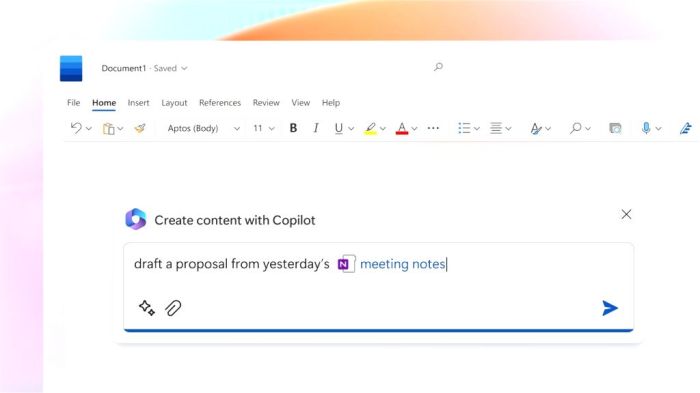Open font color picker arrow
The width and height of the screenshot is (700, 393).
pyautogui.click(x=414, y=129)
